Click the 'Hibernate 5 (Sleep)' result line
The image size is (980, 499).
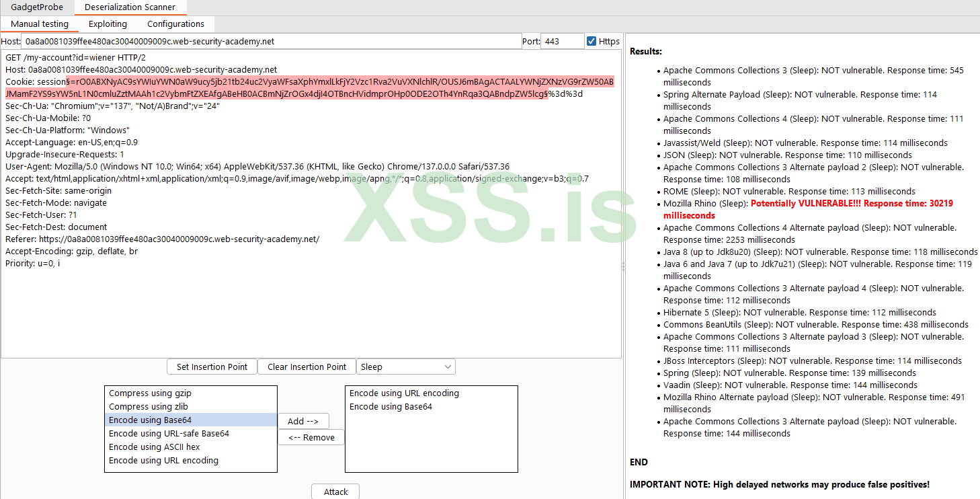(x=800, y=312)
